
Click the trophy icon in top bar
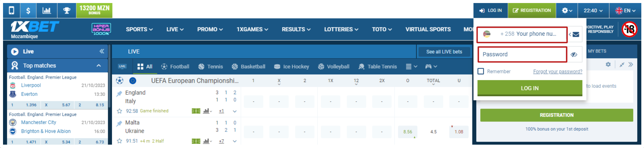pyautogui.click(x=67, y=10)
